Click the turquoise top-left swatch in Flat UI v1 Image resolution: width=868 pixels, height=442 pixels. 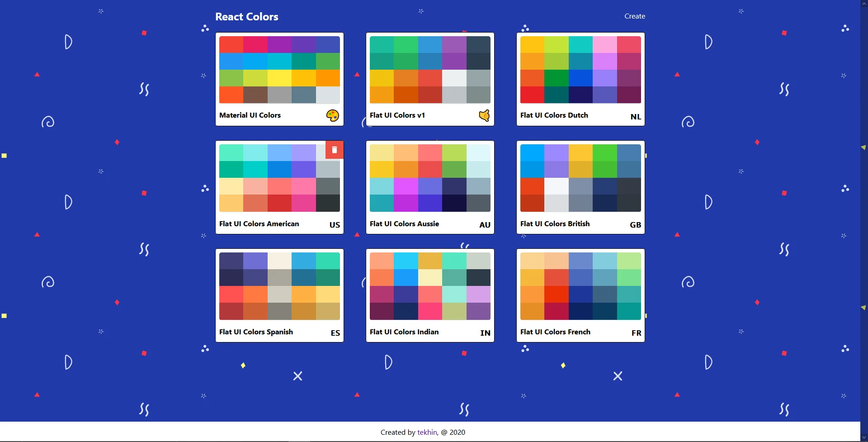[382, 45]
